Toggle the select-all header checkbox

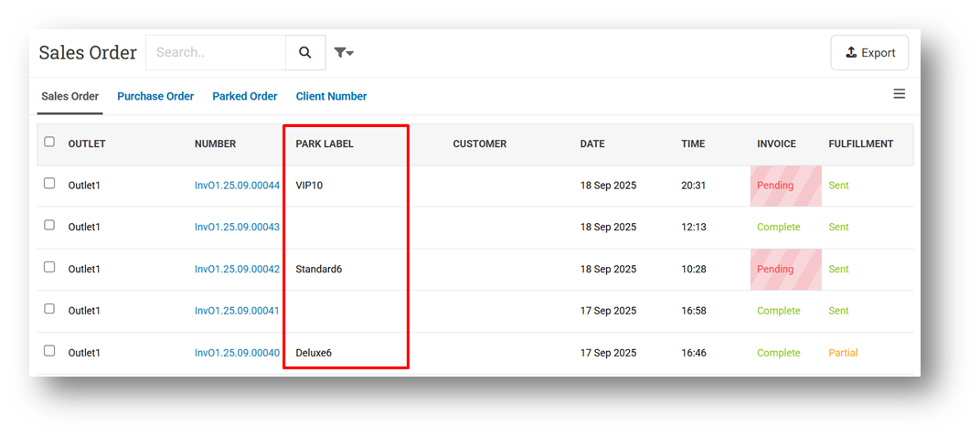click(x=49, y=142)
